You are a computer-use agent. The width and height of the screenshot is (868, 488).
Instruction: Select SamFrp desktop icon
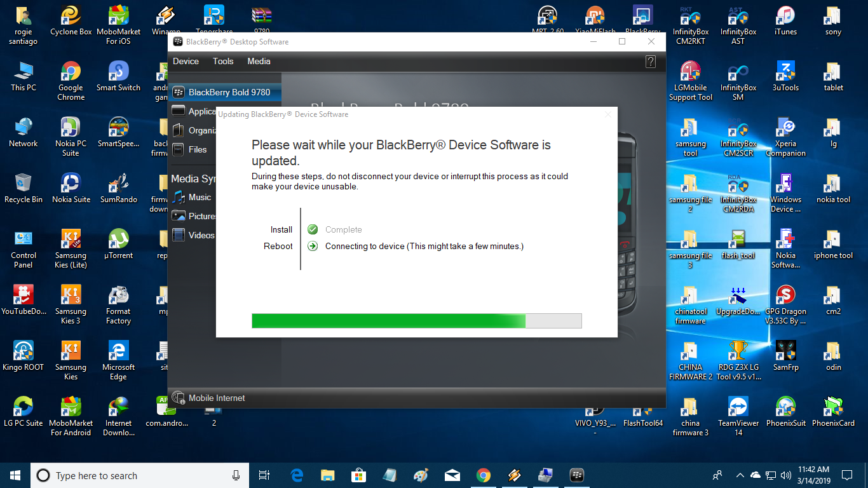pos(785,356)
